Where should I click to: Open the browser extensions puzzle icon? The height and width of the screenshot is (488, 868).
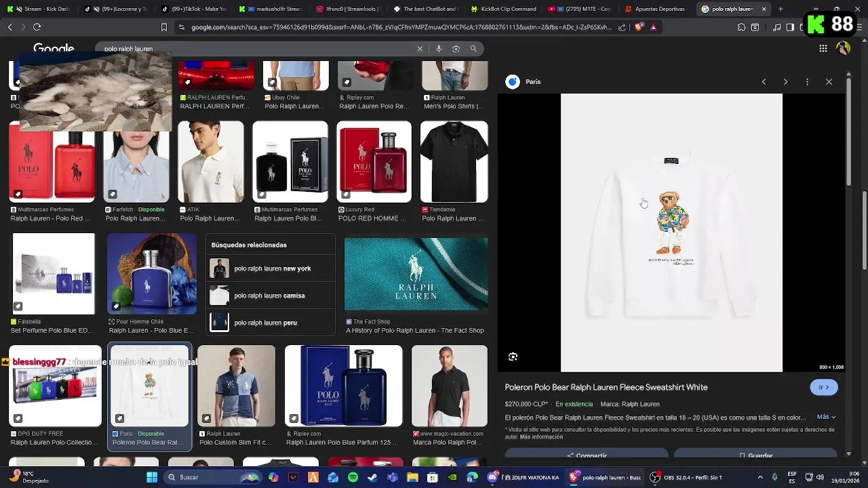click(741, 27)
